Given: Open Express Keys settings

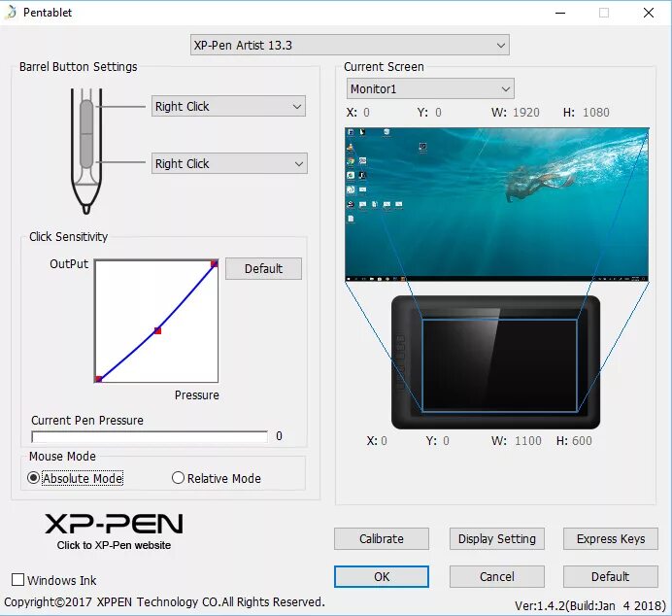Looking at the screenshot, I should [x=611, y=539].
